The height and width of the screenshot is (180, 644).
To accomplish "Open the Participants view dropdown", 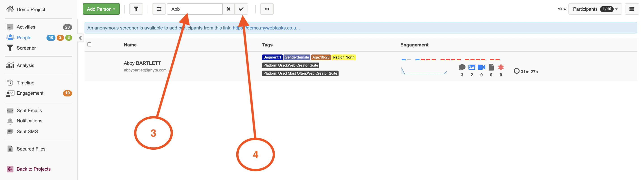I will coord(595,9).
